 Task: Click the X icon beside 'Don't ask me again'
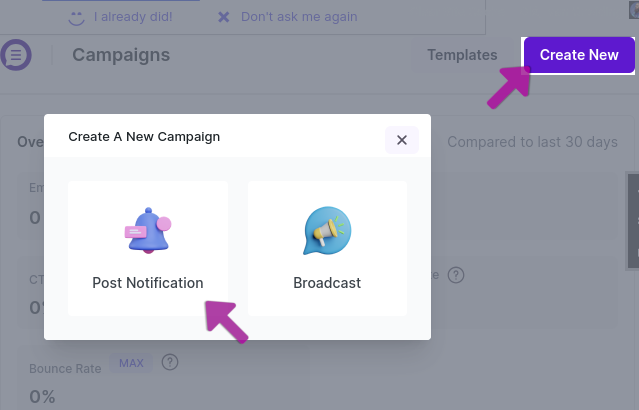[224, 17]
